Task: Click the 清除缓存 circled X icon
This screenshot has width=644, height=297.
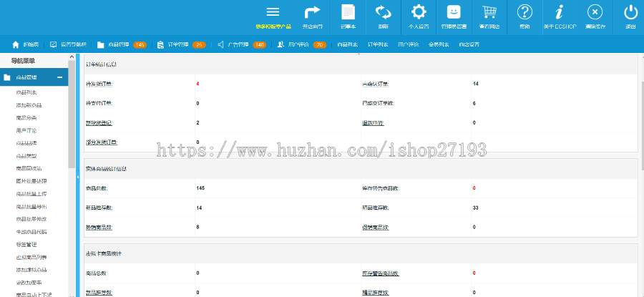Action: 595,12
